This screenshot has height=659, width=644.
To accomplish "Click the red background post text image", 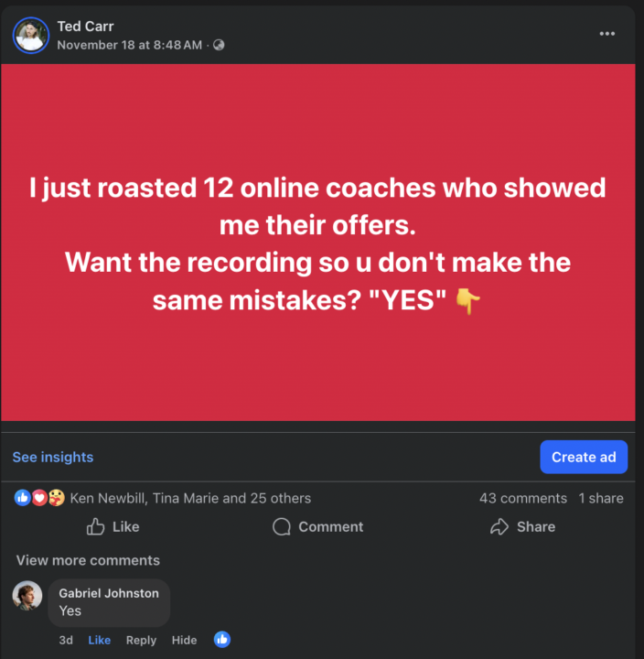I will (318, 243).
